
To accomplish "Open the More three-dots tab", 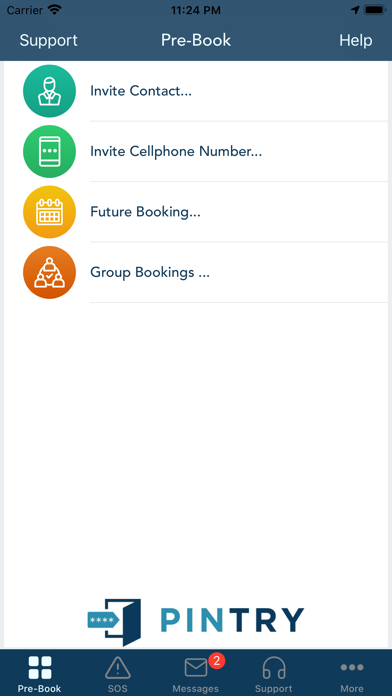I will pyautogui.click(x=352, y=667).
